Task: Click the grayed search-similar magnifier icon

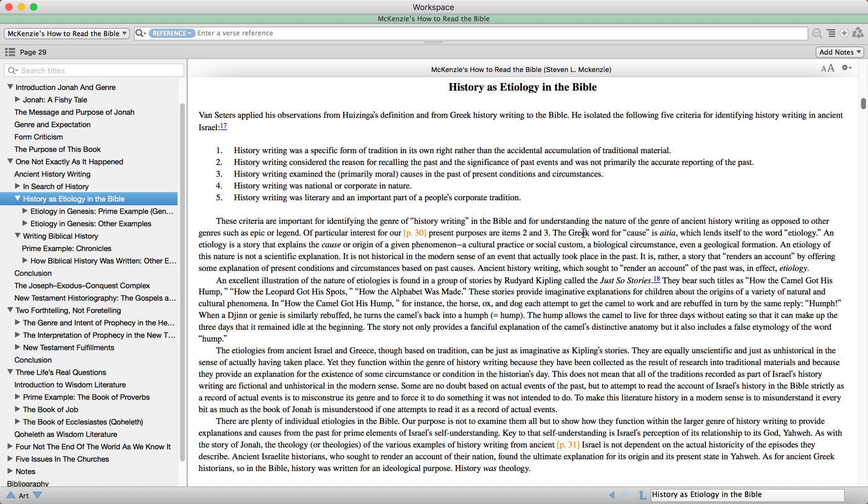Action: 817,33
